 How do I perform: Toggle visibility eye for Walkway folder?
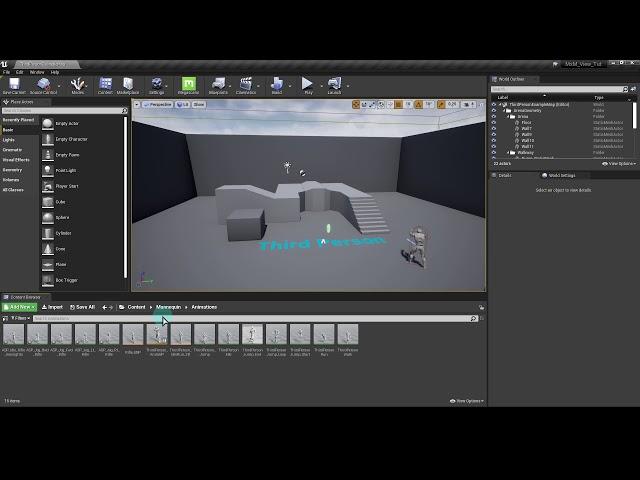click(x=494, y=152)
